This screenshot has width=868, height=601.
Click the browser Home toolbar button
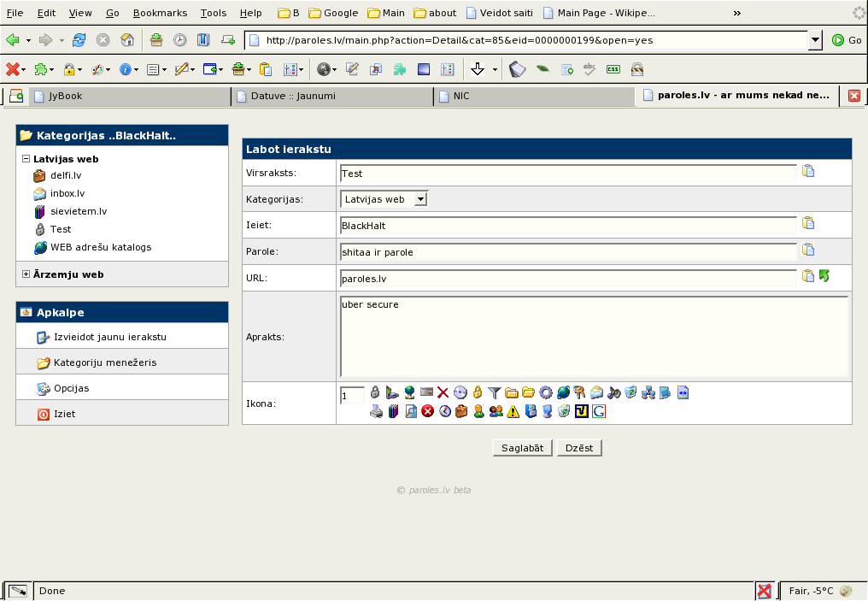(x=127, y=40)
